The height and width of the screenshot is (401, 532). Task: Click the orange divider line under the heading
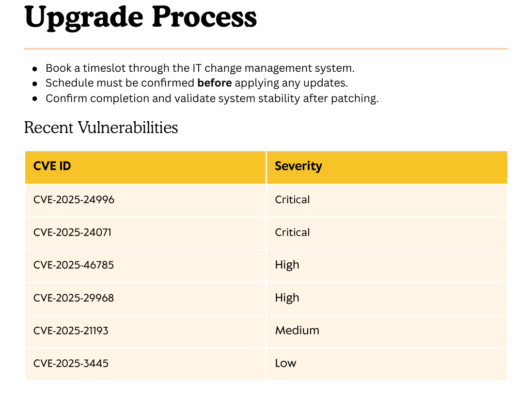click(x=266, y=49)
